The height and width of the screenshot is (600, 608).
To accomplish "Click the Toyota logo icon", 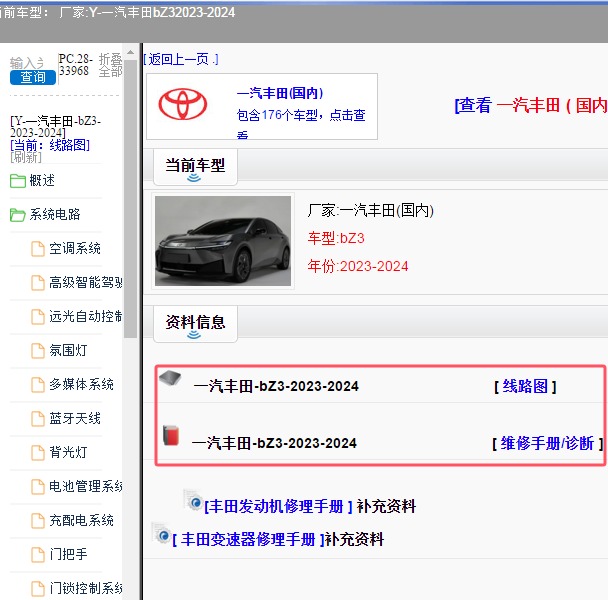I will (x=183, y=104).
